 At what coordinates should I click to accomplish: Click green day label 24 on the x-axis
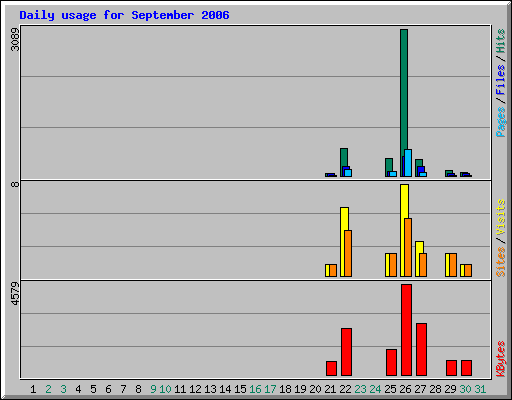tap(375, 389)
